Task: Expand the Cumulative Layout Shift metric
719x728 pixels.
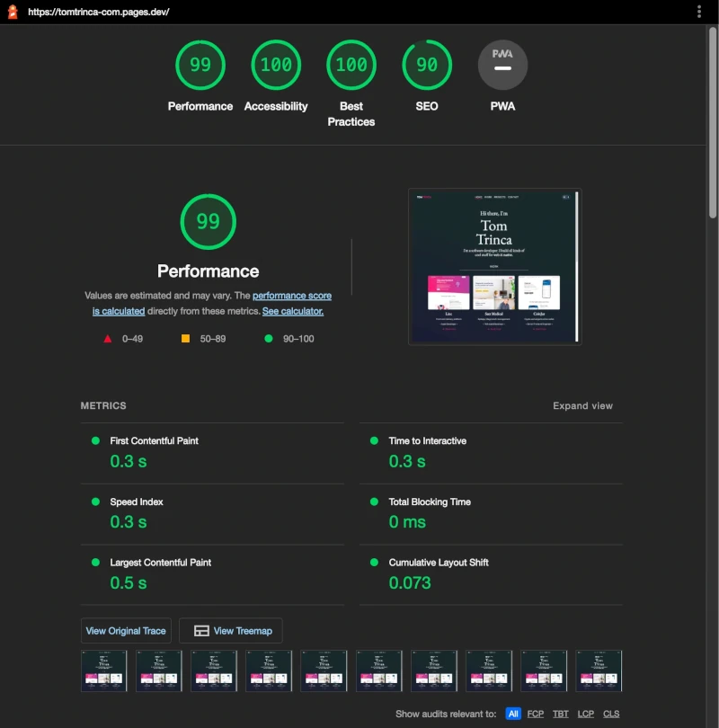Action: tap(439, 563)
